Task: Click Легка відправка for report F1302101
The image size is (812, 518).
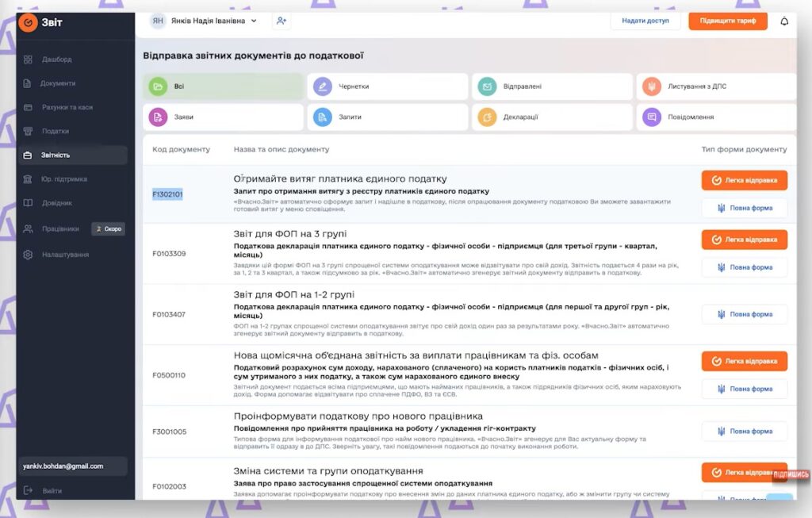Action: click(743, 180)
